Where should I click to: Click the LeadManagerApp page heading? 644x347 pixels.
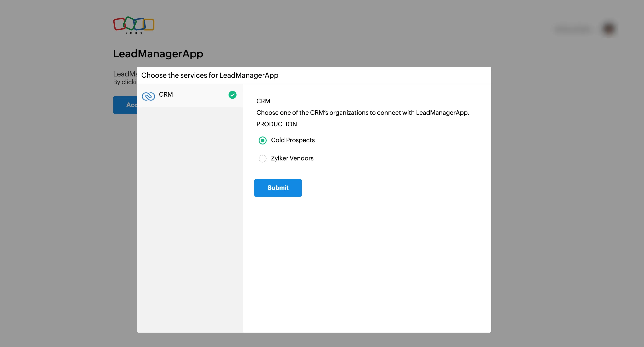158,54
